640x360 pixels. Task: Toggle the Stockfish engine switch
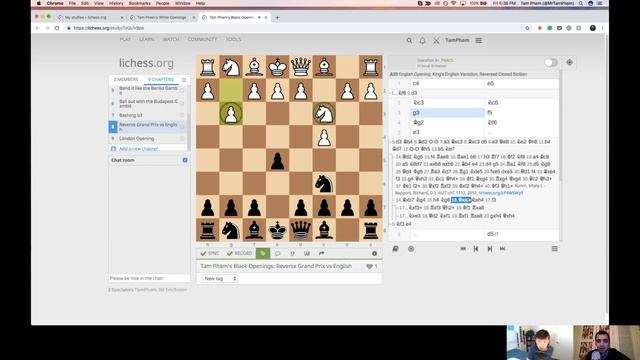pos(551,62)
